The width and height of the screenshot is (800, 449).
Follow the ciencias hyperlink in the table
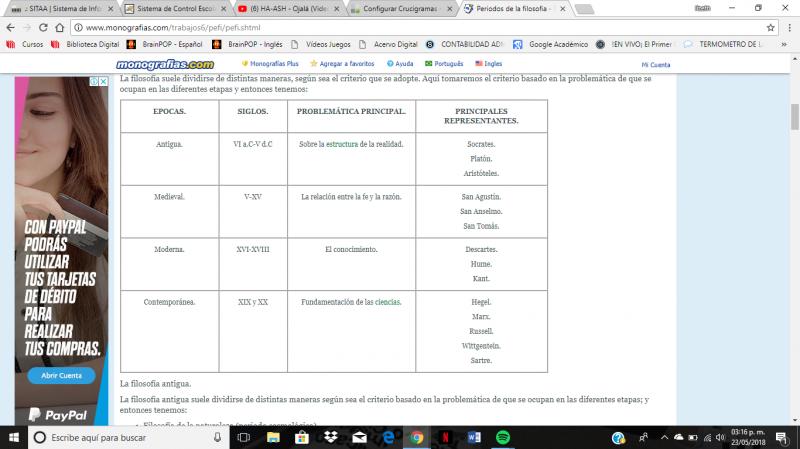388,302
